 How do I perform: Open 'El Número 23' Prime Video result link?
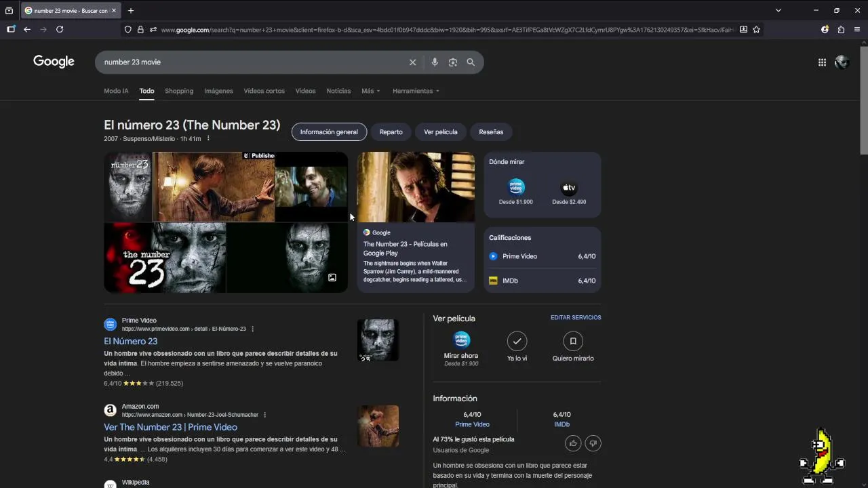coord(130,341)
